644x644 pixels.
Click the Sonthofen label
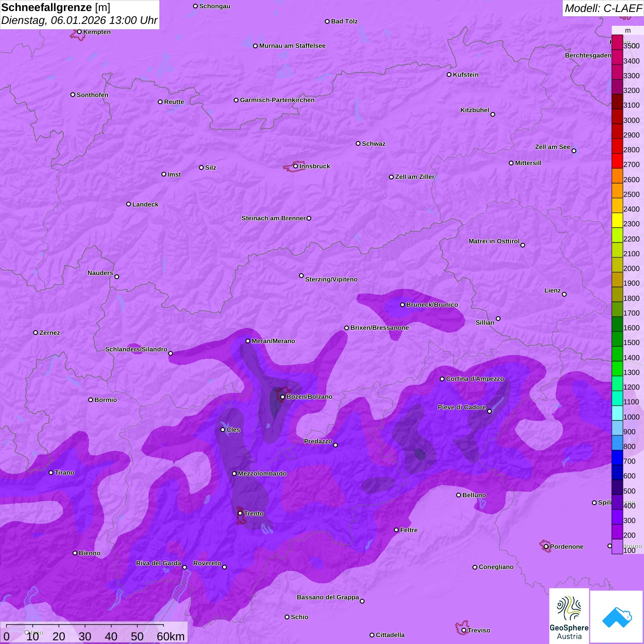[x=92, y=95]
